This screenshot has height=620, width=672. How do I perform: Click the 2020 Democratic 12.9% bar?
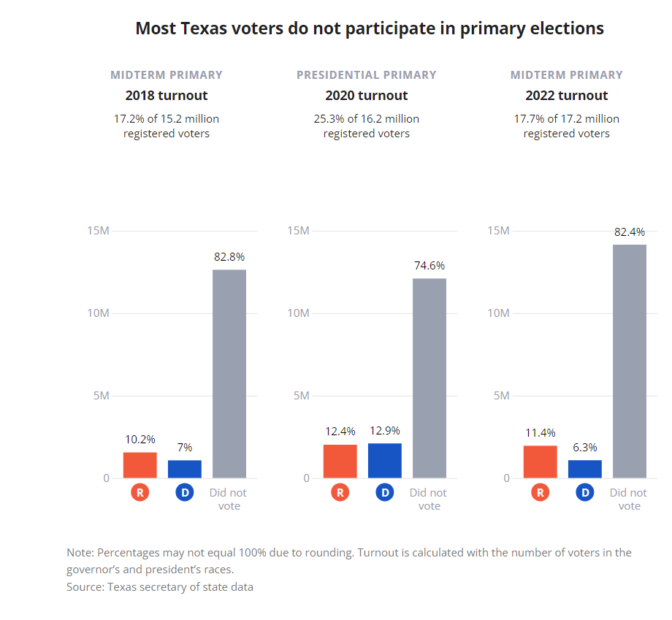(385, 461)
